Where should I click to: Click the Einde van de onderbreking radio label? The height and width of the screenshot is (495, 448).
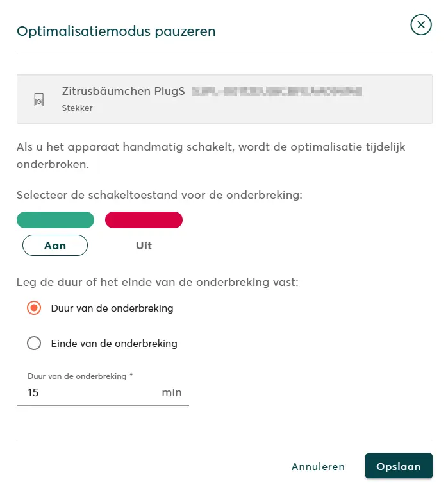pos(114,344)
